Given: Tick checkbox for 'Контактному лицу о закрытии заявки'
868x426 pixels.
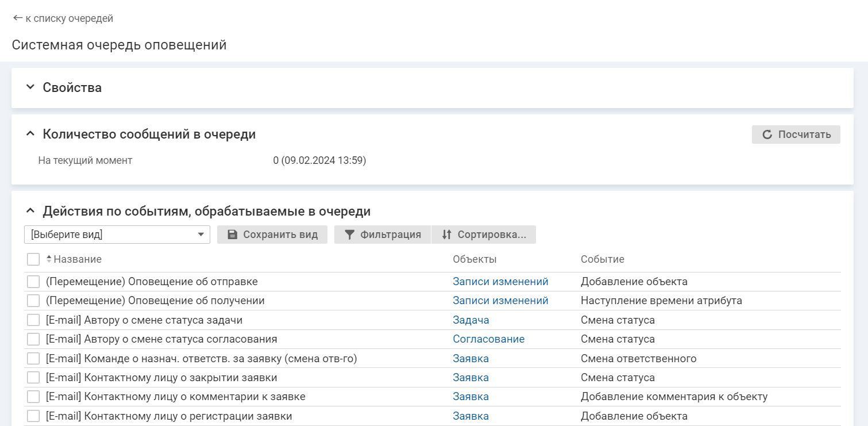Looking at the screenshot, I should pos(33,378).
